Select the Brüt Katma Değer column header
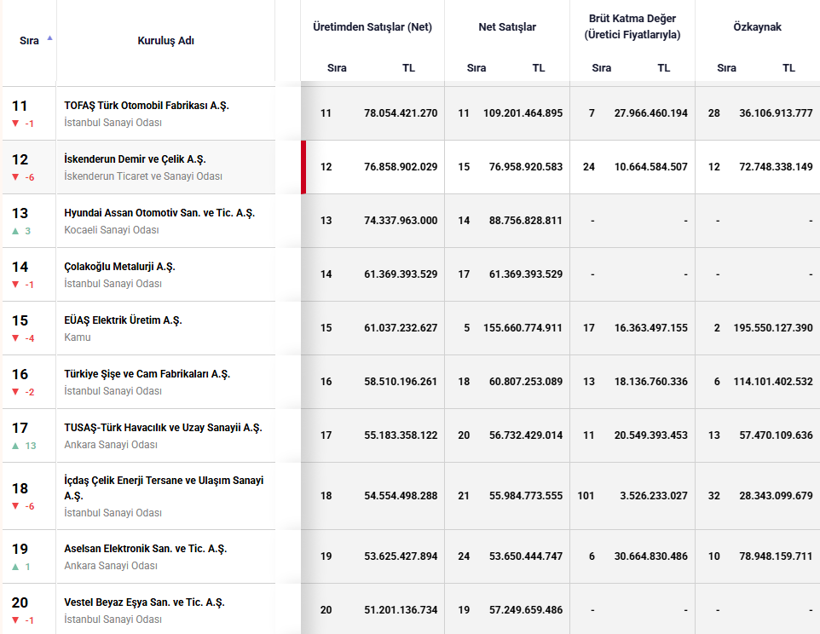 pyautogui.click(x=632, y=26)
